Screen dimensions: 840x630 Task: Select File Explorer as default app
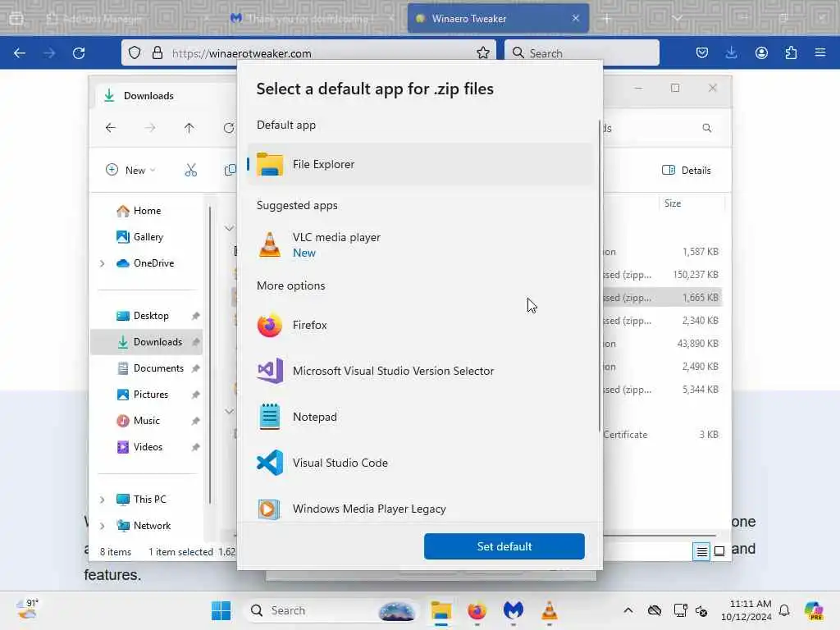coord(420,164)
